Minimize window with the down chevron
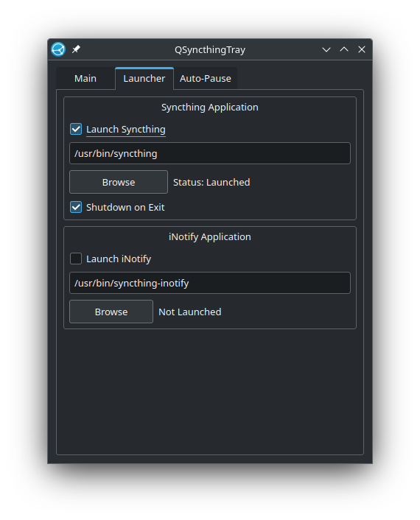Viewport: 420px width, 520px height. [x=326, y=49]
